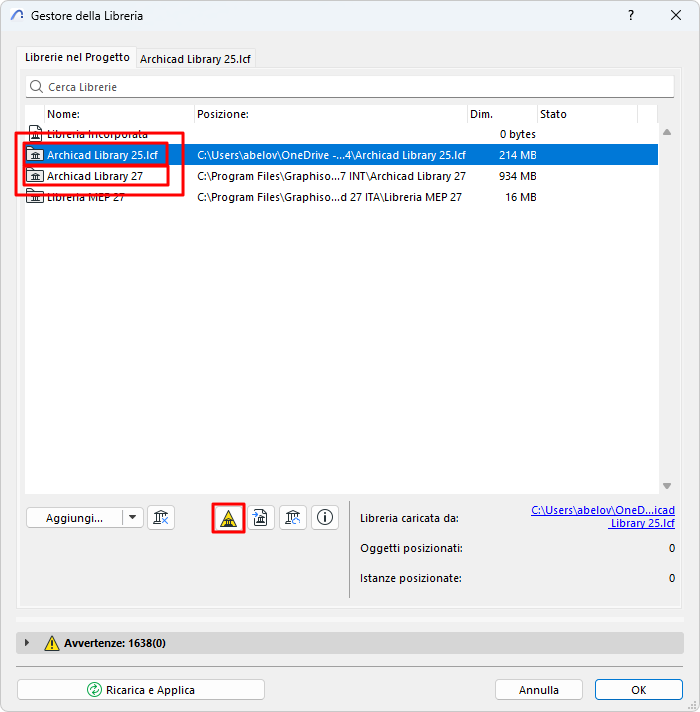
Task: Open the library path link C:\Users\abelov
Action: [603, 516]
